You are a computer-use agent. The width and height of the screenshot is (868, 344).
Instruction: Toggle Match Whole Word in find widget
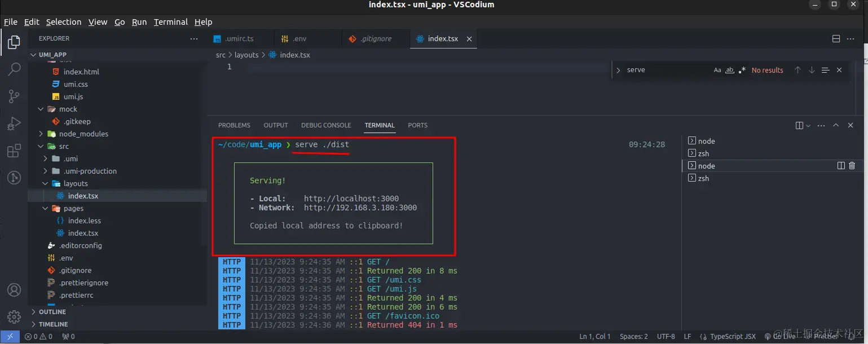tap(730, 70)
